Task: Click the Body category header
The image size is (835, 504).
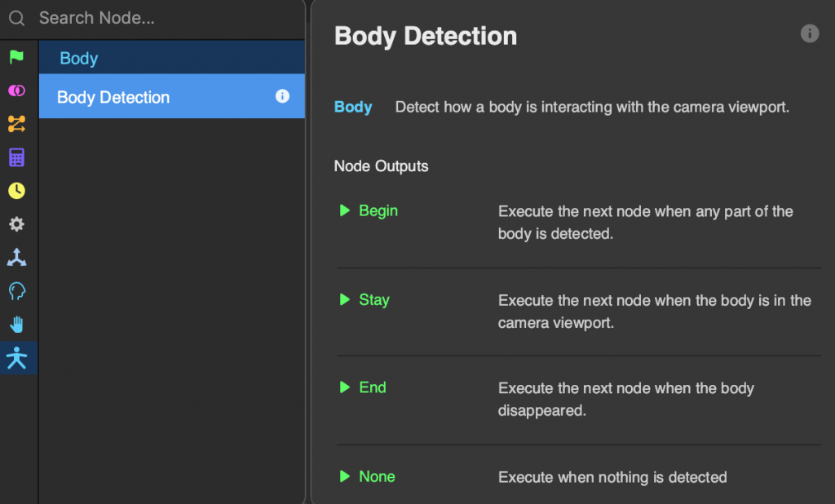Action: coord(171,58)
